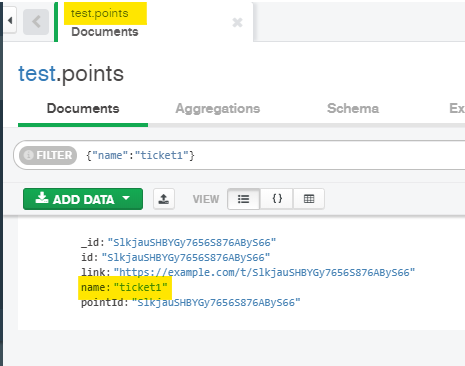Open the Schema tab
Viewport: 465px width, 366px height.
[x=353, y=109]
